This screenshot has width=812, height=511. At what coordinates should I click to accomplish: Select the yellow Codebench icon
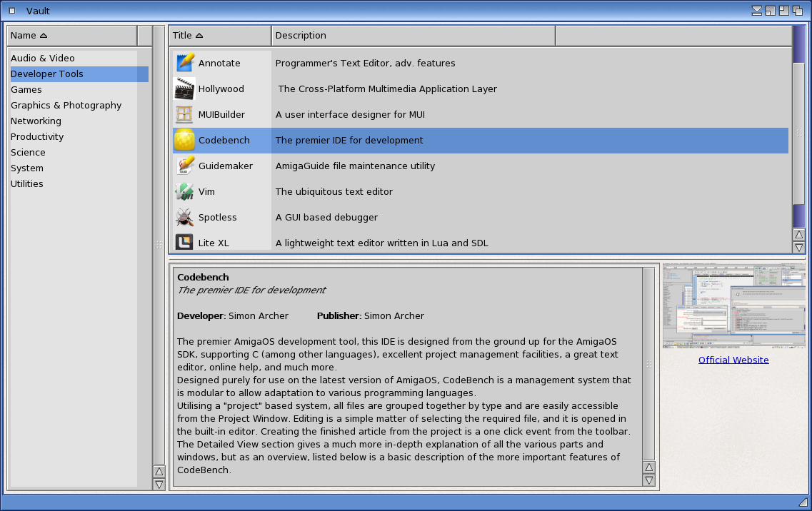click(185, 140)
